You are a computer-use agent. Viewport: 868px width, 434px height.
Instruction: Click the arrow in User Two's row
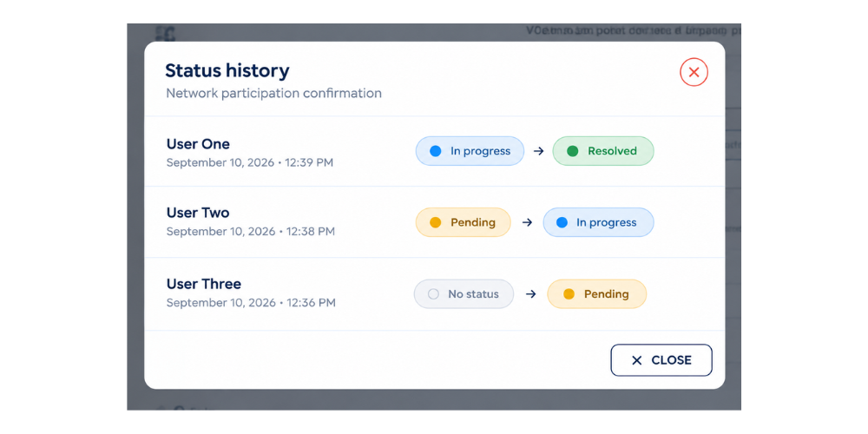(528, 222)
